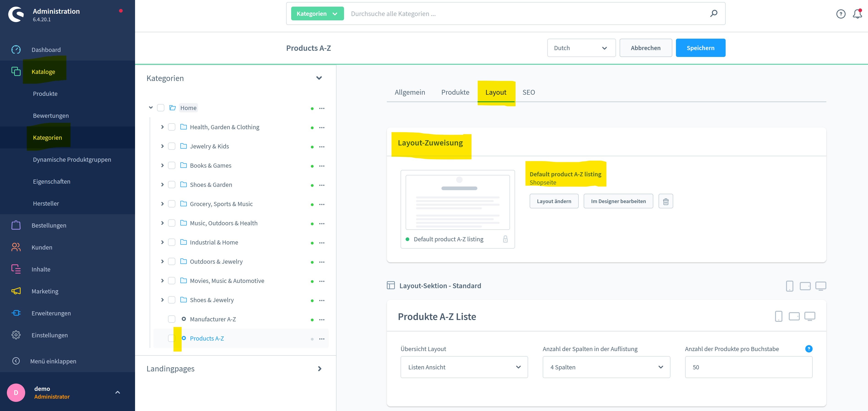
Task: Tick checkbox for Health, Garden & Clothing
Action: pyautogui.click(x=171, y=127)
